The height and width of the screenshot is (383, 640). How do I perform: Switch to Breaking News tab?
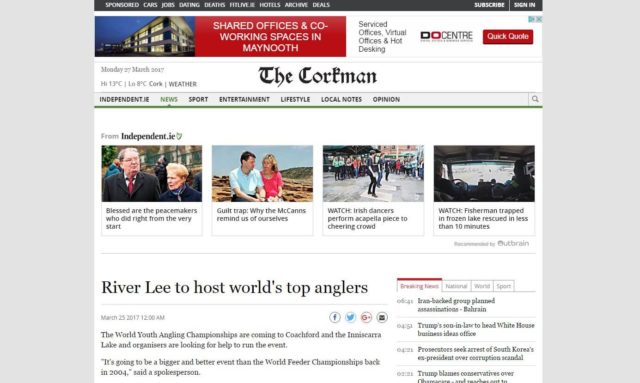tap(419, 286)
